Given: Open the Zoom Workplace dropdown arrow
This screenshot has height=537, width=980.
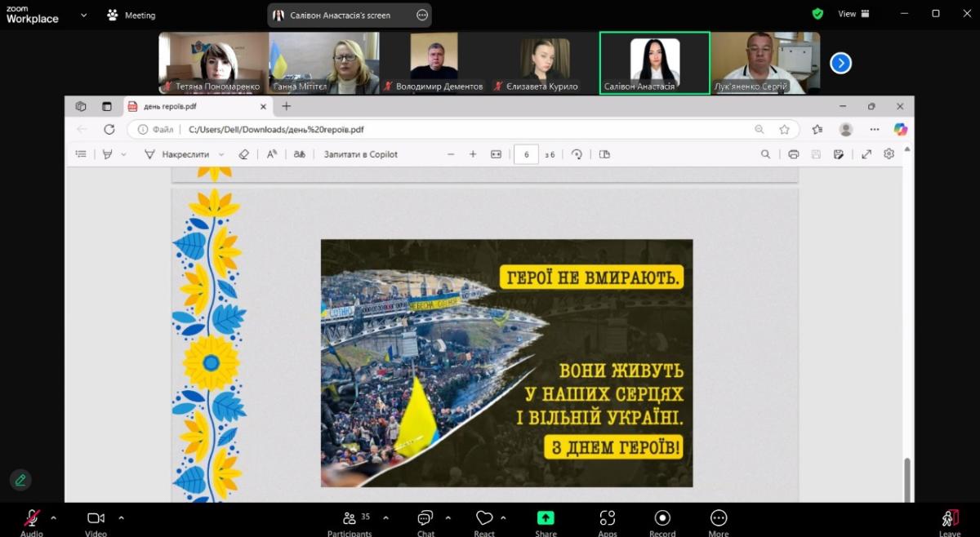Looking at the screenshot, I should [83, 15].
